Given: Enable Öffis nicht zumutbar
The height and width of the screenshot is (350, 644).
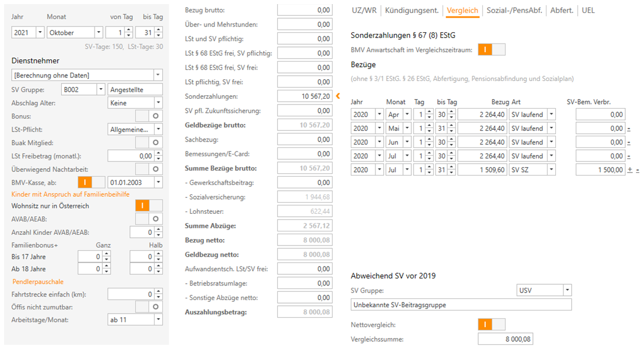Looking at the screenshot, I should (x=149, y=307).
